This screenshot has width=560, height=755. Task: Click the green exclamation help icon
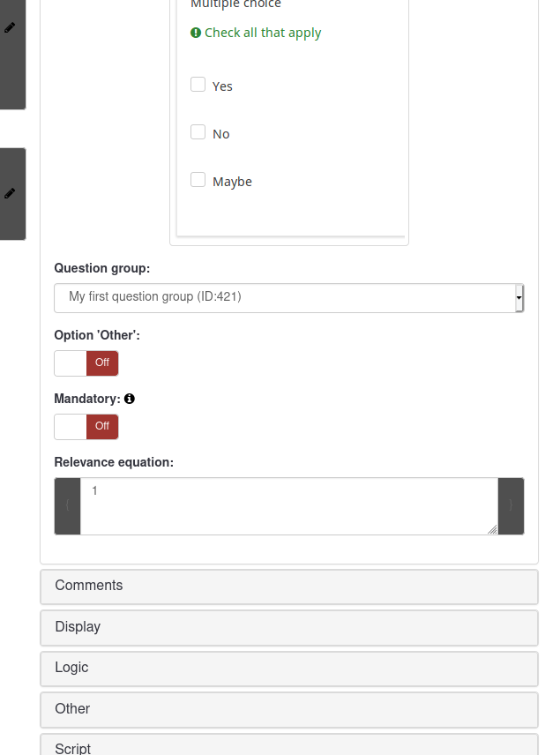(x=196, y=33)
